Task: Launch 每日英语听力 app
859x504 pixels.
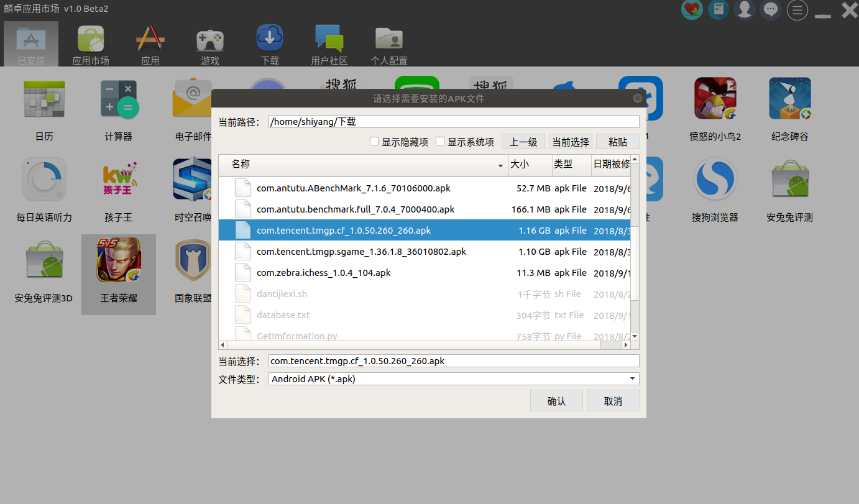Action: pos(44,190)
